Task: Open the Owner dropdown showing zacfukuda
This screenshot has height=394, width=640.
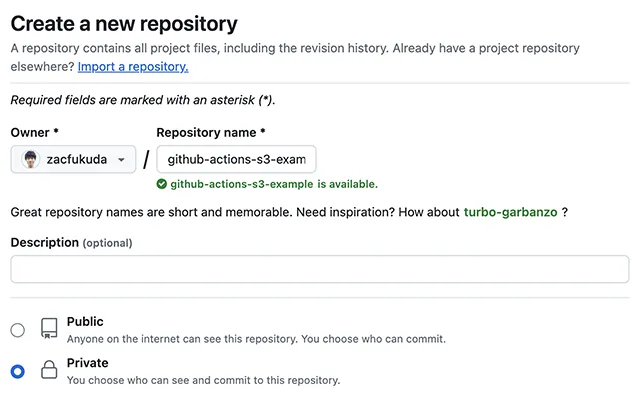Action: (x=73, y=159)
